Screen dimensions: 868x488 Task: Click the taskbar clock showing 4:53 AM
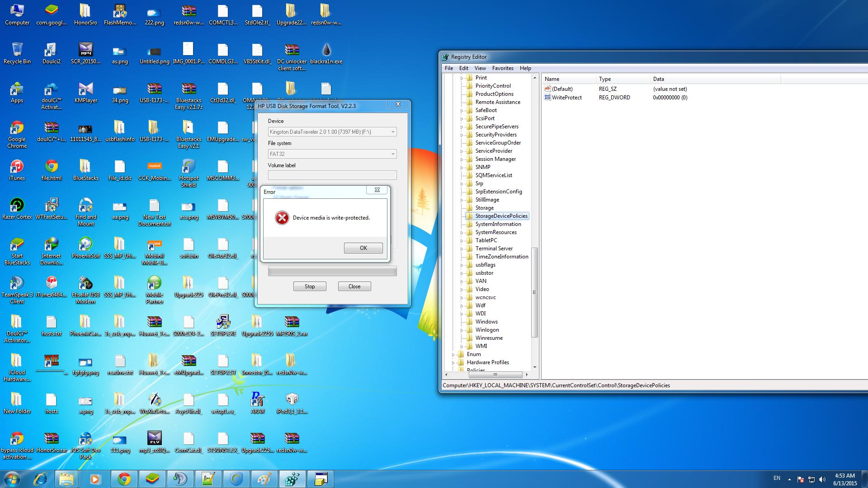click(x=845, y=479)
